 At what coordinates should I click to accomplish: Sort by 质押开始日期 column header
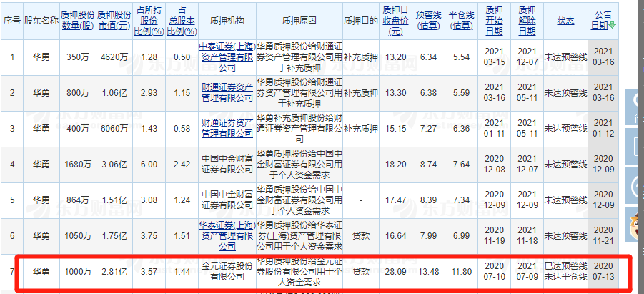pyautogui.click(x=494, y=21)
